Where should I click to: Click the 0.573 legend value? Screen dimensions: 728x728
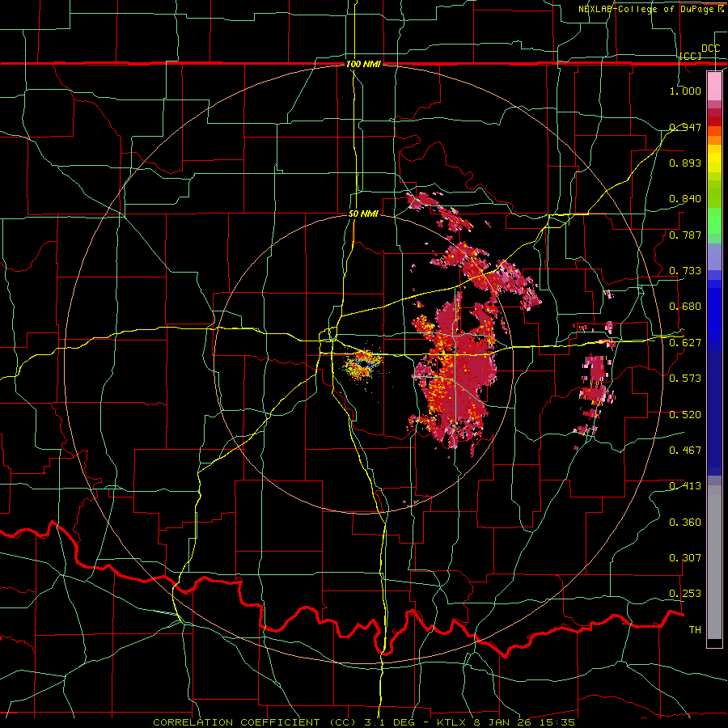pyautogui.click(x=685, y=378)
